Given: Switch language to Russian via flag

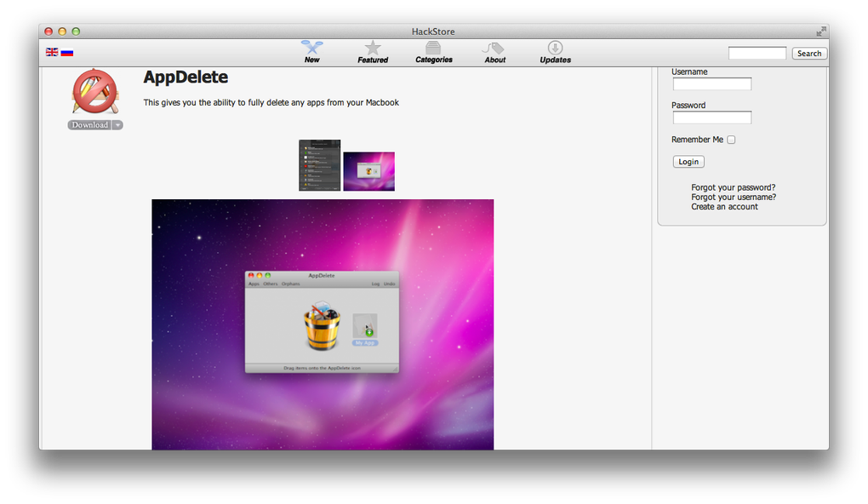Looking at the screenshot, I should [x=67, y=53].
